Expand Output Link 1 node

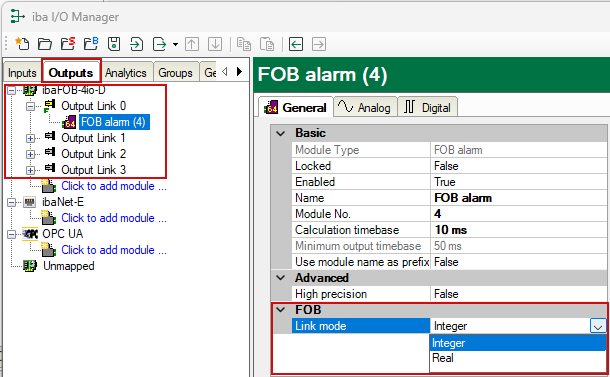tap(30, 138)
